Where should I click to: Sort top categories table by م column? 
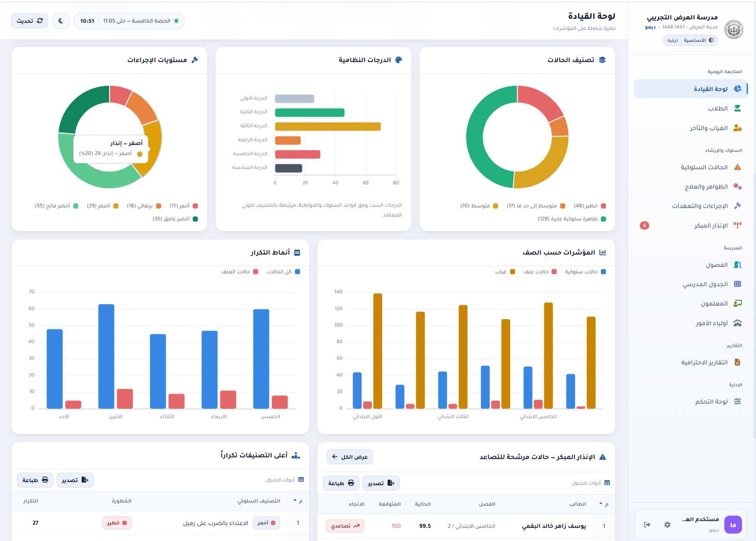pyautogui.click(x=298, y=501)
